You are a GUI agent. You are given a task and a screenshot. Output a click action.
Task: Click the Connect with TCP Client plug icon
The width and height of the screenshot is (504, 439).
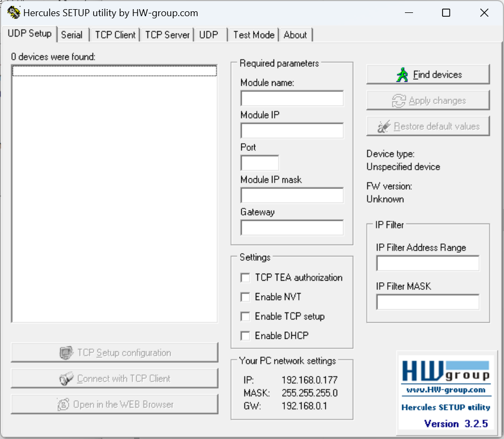click(x=66, y=379)
